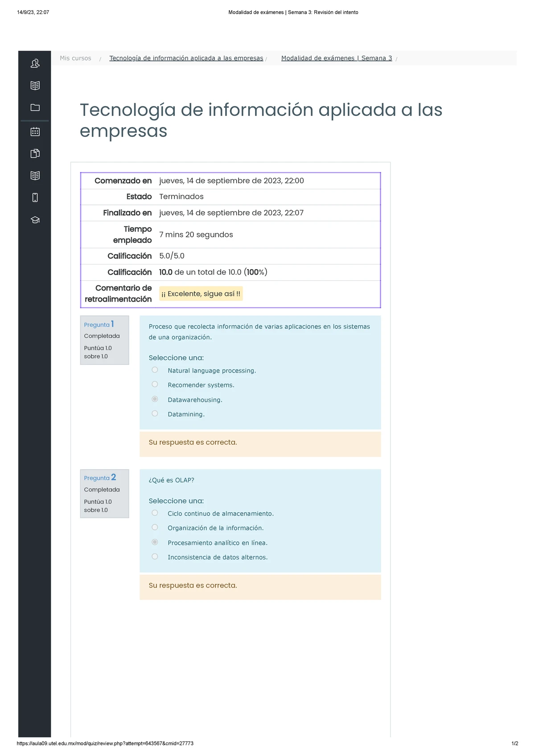
Task: Select Ciclo continuo de almacenamiento option
Action: [155, 512]
